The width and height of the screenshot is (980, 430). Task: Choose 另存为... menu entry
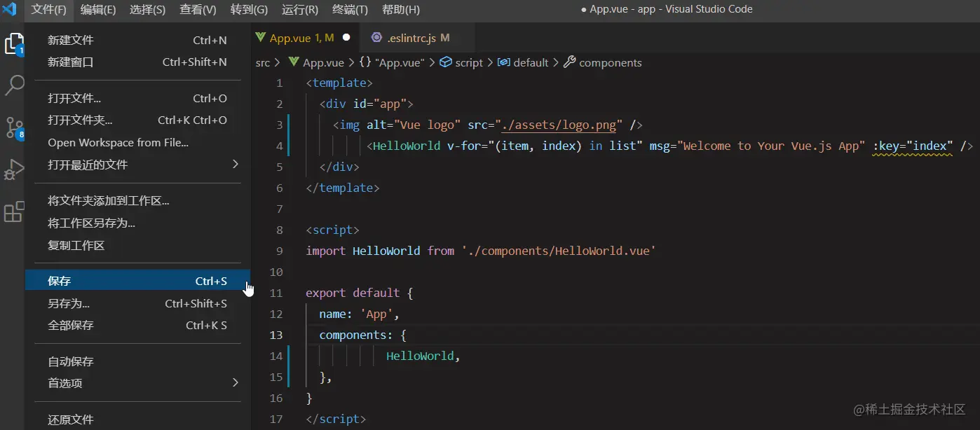pos(137,304)
